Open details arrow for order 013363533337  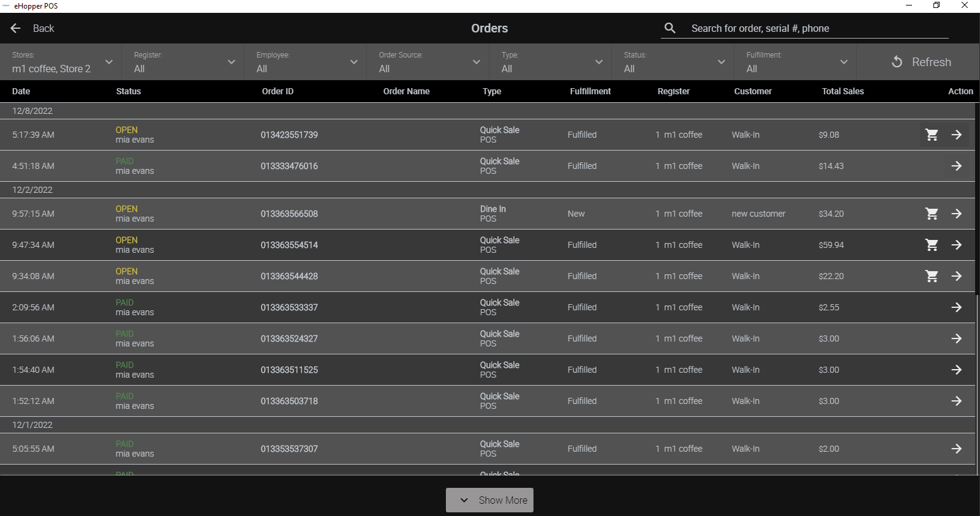[957, 307]
